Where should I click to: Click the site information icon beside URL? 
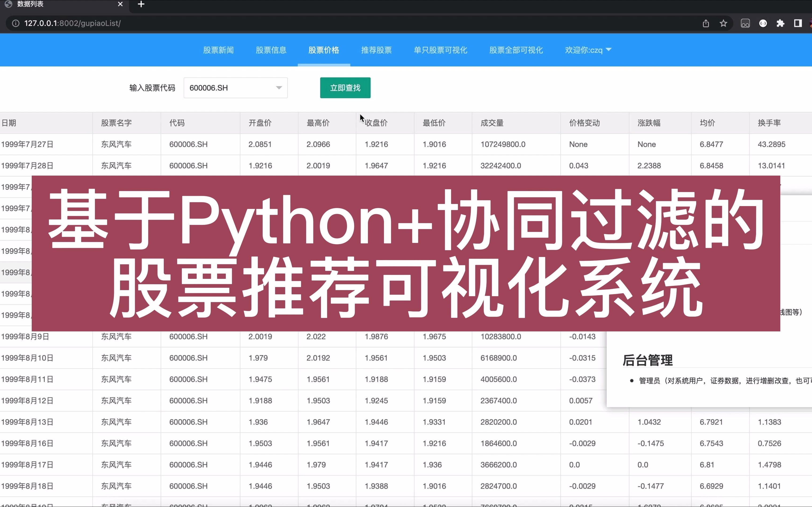click(16, 23)
